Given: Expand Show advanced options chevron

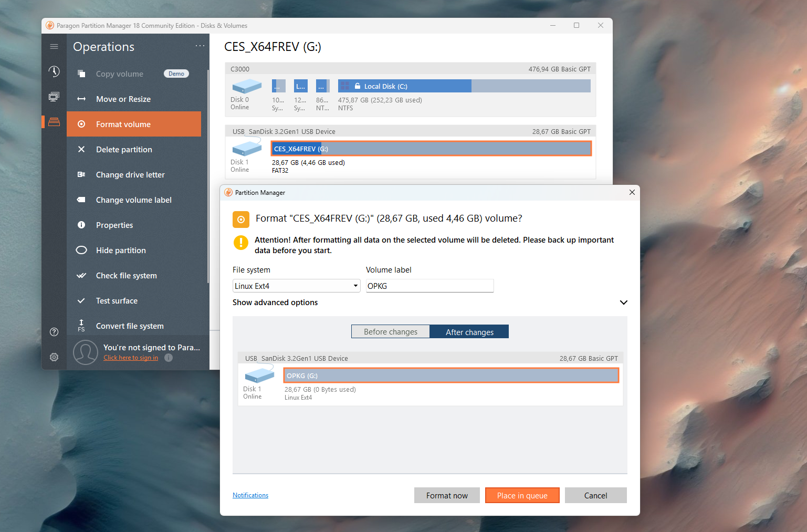Looking at the screenshot, I should pyautogui.click(x=624, y=302).
